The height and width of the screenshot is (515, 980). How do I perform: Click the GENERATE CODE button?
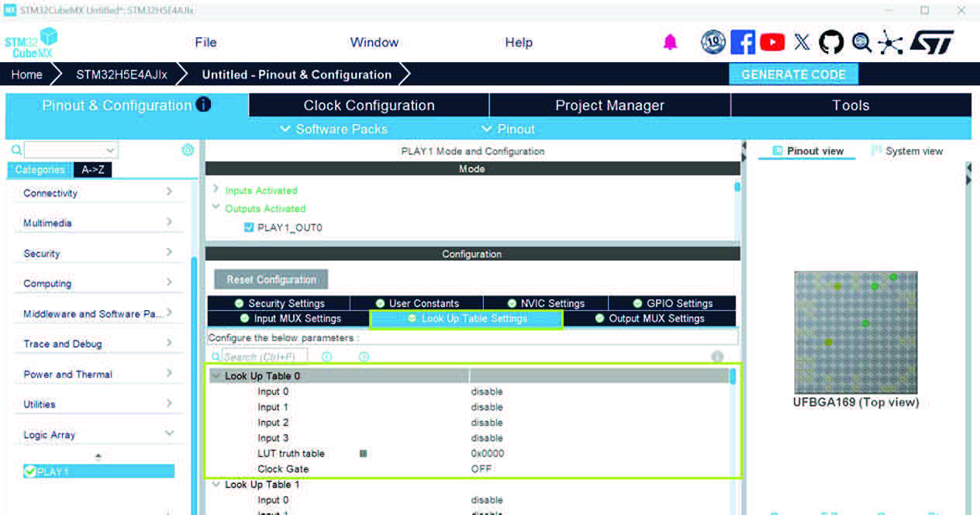coord(793,74)
